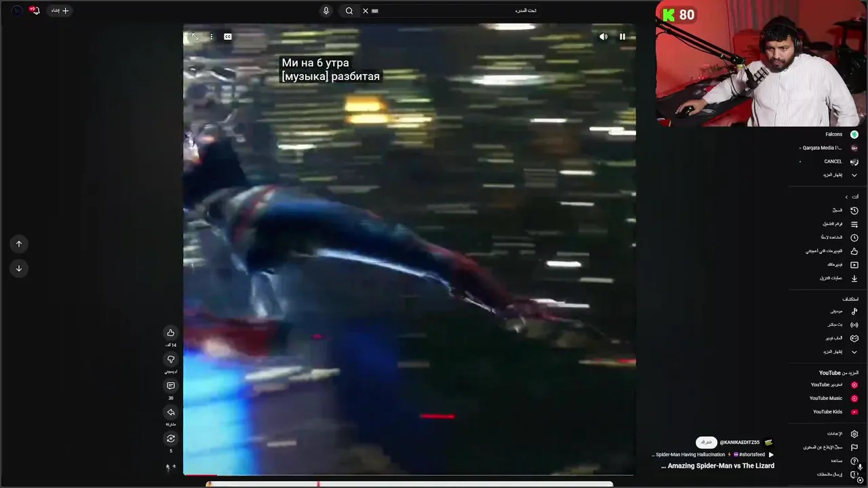Click the Kick logo on the streamer overlay
Screen dimensions: 868x488
pyautogui.click(x=669, y=15)
